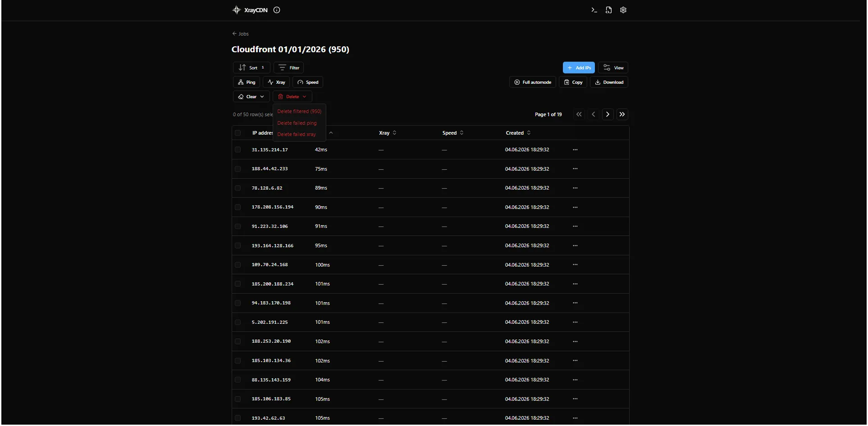
Task: Select row 94.183.170.198 checkbox
Action: coord(238,303)
